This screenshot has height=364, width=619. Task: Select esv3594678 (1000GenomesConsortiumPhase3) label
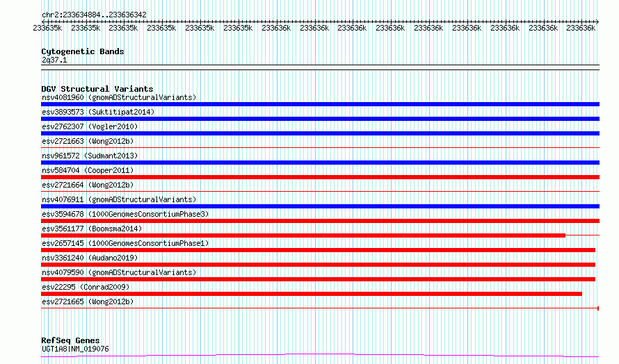click(x=125, y=214)
